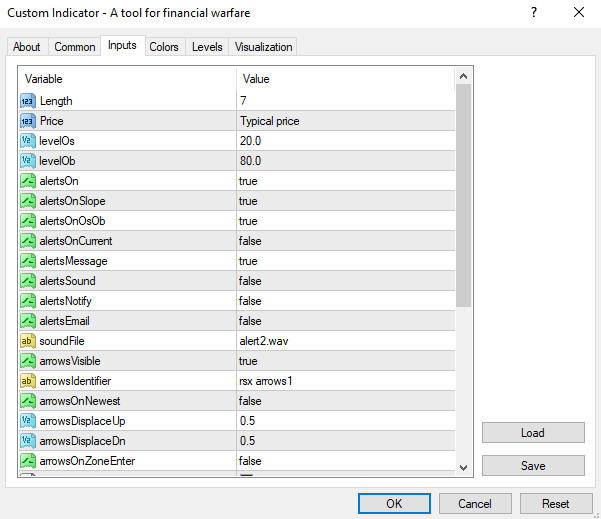Click the double-type icon next to levelOs
This screenshot has height=519, width=601.
[x=28, y=141]
